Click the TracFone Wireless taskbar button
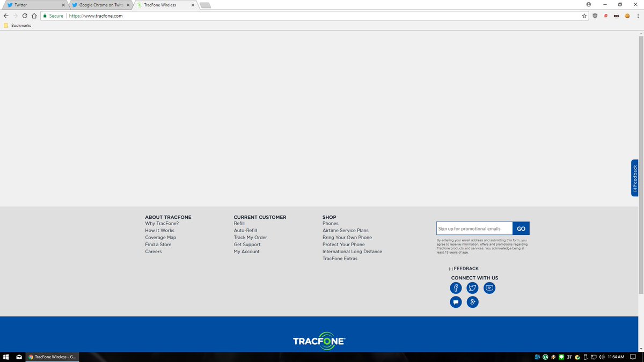 coord(53,357)
